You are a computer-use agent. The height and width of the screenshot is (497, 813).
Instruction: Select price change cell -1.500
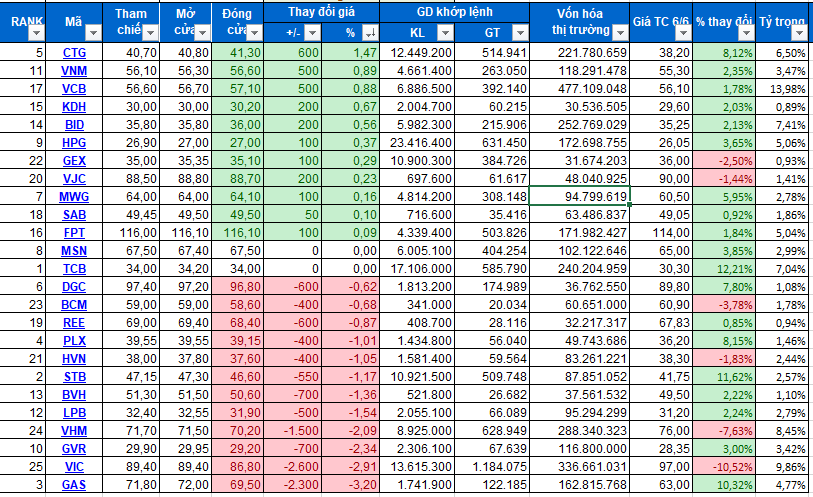click(x=293, y=431)
